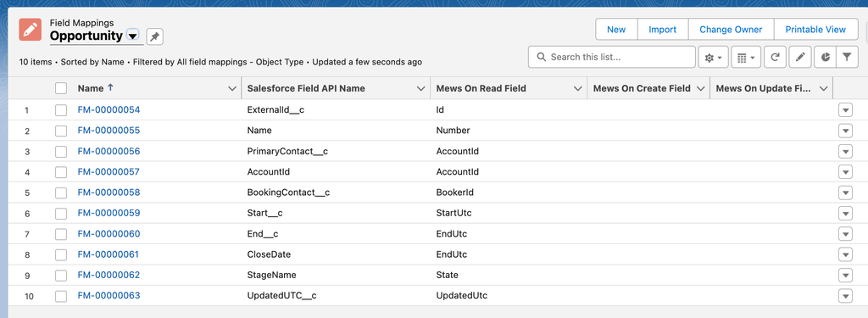Open record FM-00000057

pyautogui.click(x=109, y=172)
